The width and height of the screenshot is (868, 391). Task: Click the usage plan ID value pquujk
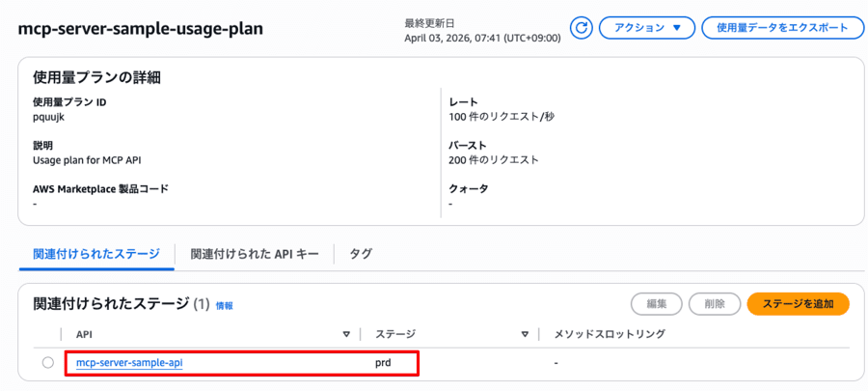(47, 116)
